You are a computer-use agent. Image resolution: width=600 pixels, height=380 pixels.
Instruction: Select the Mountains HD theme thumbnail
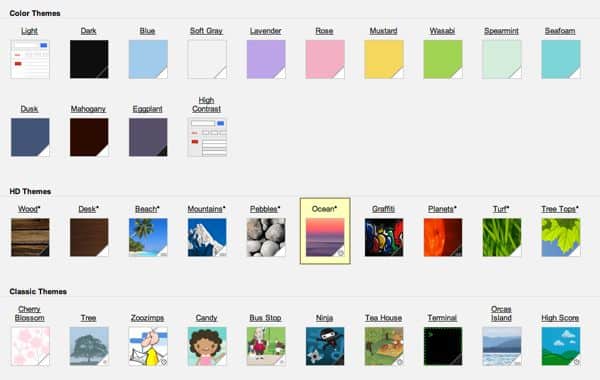click(x=207, y=237)
